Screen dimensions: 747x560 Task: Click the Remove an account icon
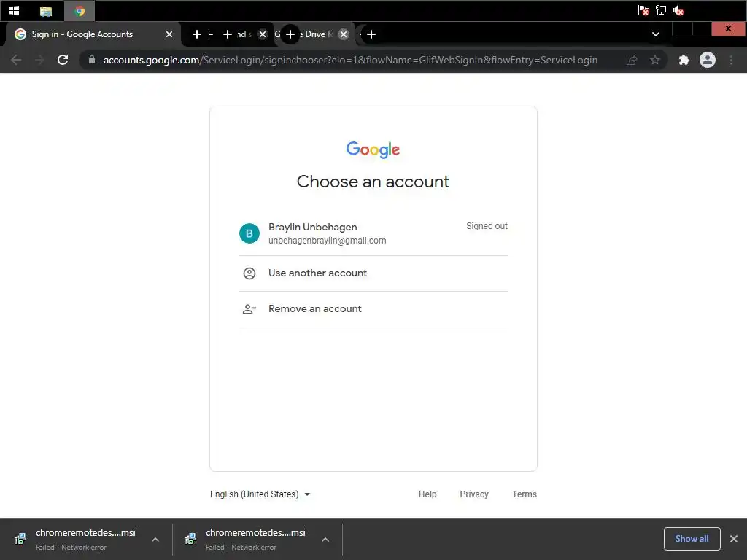click(x=249, y=309)
